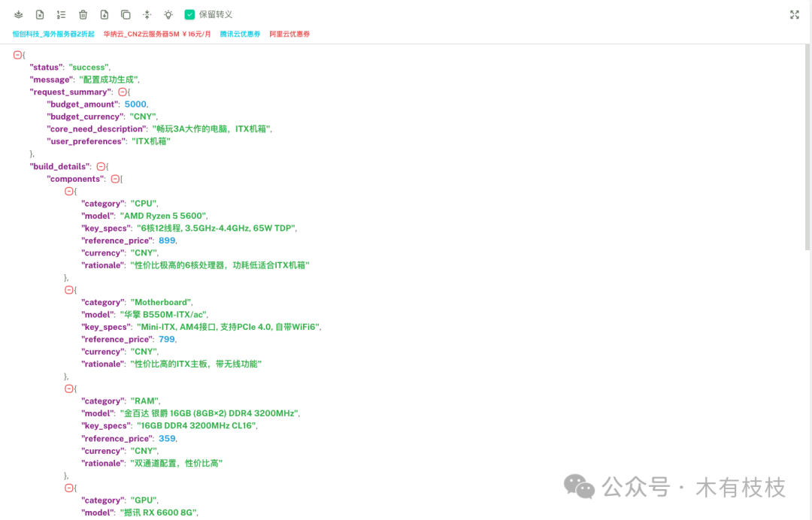812x520 pixels.
Task: Click the "budget_currency" key
Action: [x=86, y=117]
